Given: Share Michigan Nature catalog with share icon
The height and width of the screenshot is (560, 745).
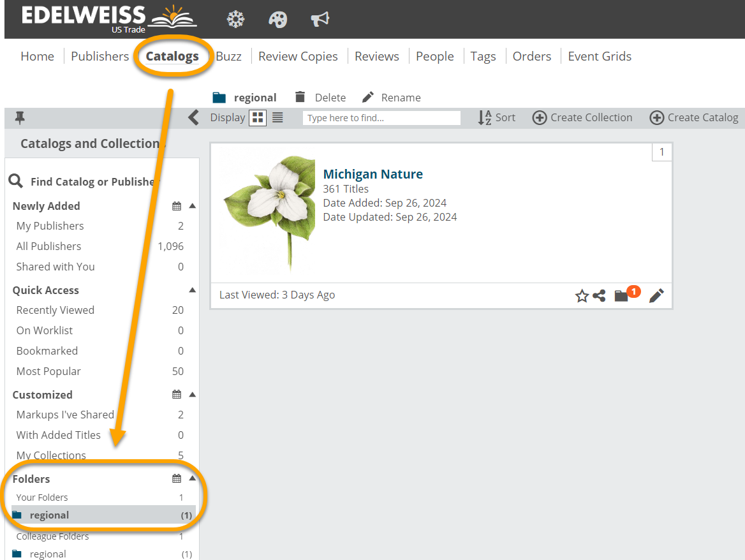Looking at the screenshot, I should click(599, 296).
